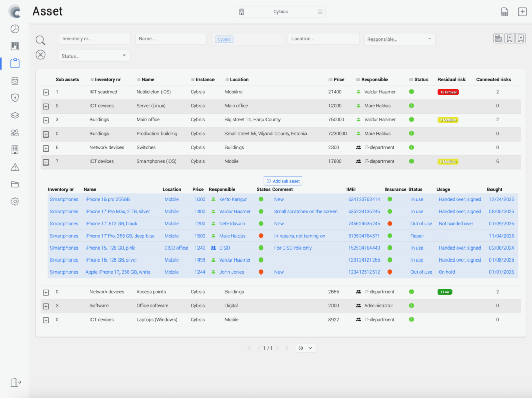The height and width of the screenshot is (398, 532).
Task: Collapse the Smartphones (iOS) row
Action: [46, 162]
